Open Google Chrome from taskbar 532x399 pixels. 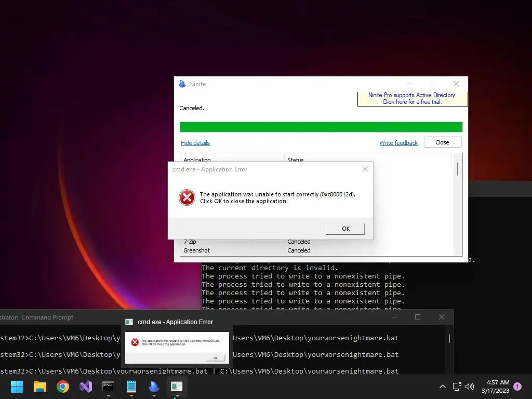pyautogui.click(x=63, y=387)
